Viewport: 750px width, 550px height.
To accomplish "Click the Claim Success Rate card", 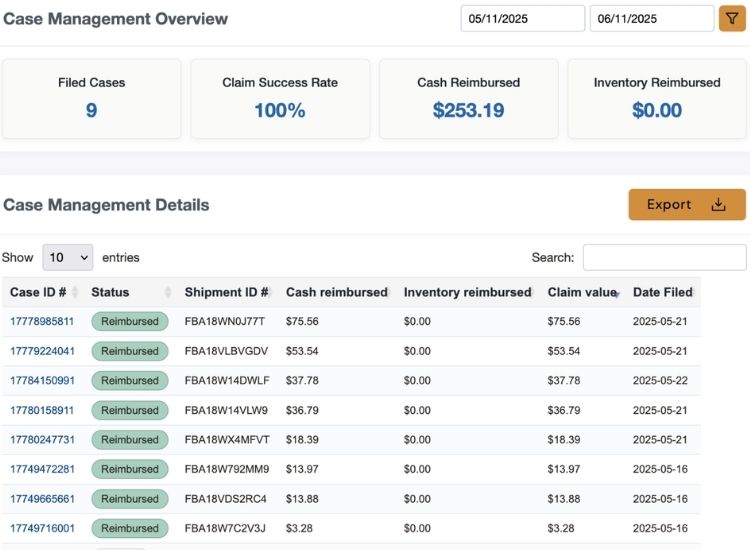I will click(x=280, y=99).
